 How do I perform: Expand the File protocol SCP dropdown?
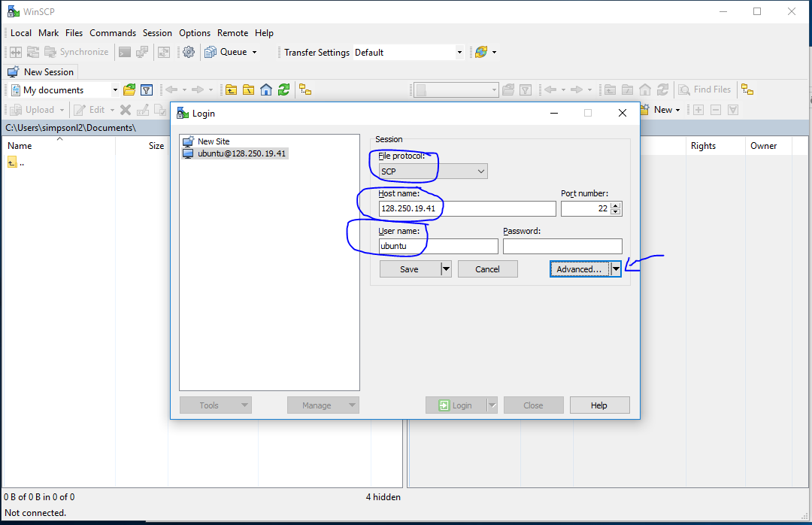point(481,171)
